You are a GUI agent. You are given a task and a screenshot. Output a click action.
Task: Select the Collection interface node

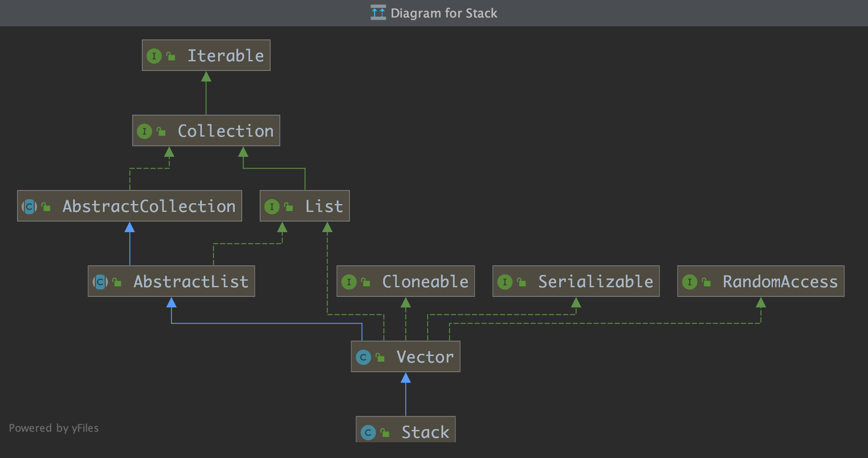206,131
